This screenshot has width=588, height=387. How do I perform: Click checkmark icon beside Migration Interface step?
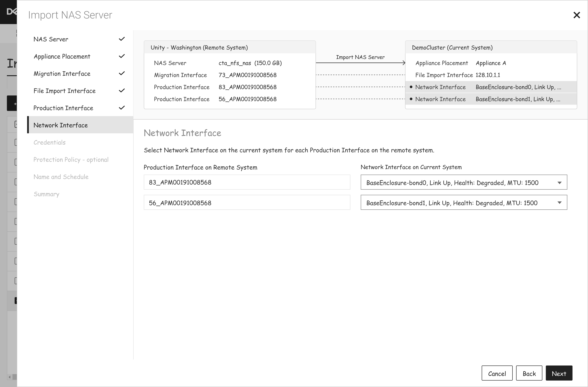(x=122, y=73)
